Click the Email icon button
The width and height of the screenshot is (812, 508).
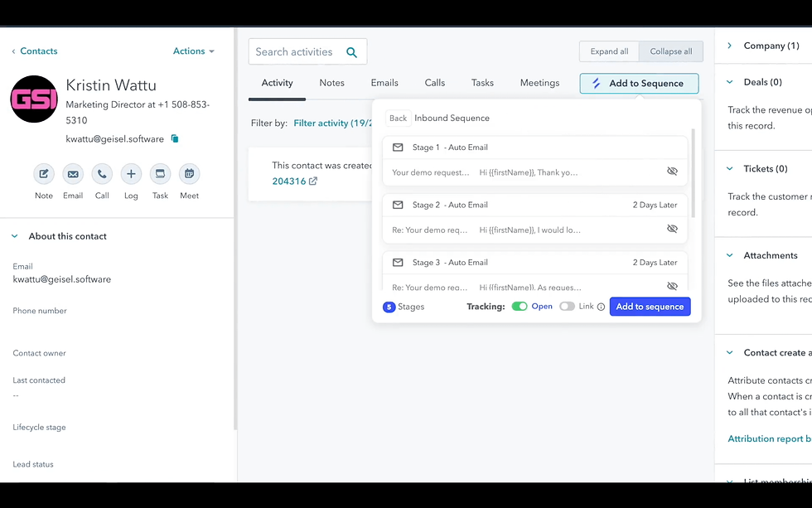pos(73,173)
